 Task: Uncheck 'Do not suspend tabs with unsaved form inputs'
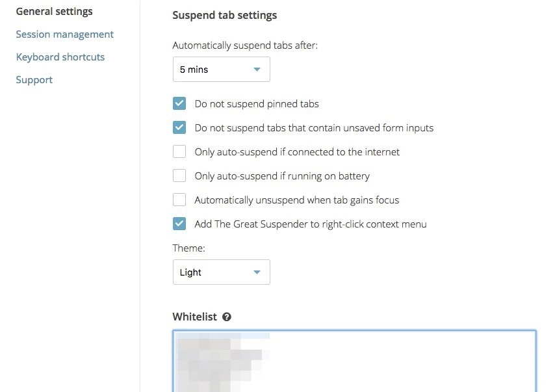coord(179,127)
